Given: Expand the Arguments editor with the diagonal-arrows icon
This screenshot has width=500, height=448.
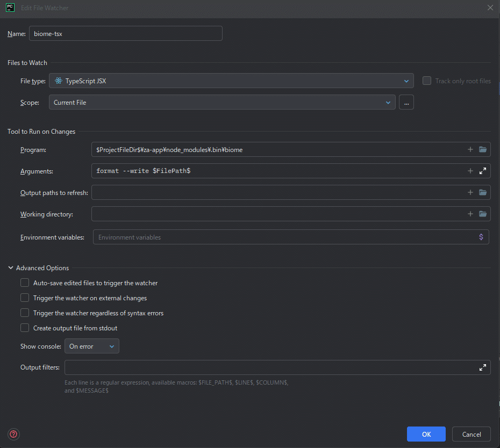Looking at the screenshot, I should (483, 171).
